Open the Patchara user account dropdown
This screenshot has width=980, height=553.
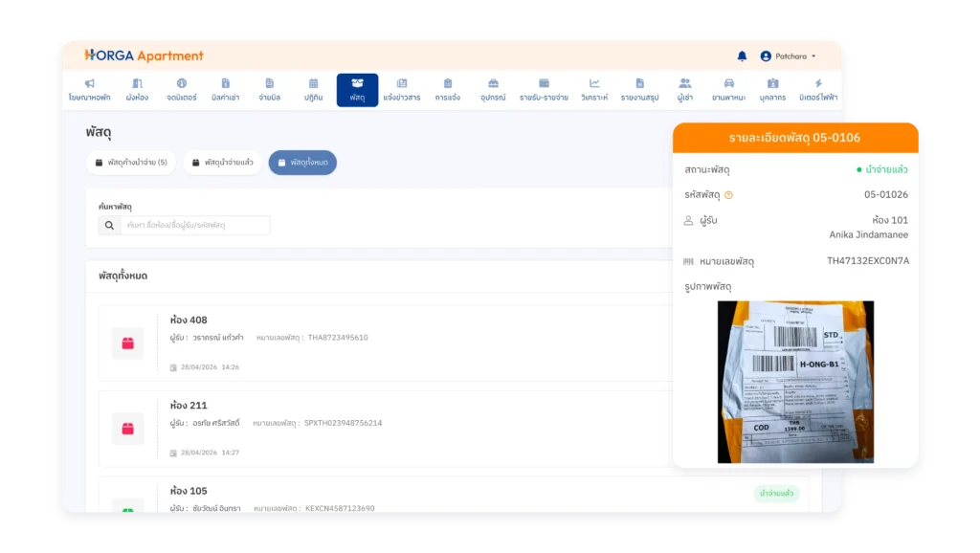[789, 56]
